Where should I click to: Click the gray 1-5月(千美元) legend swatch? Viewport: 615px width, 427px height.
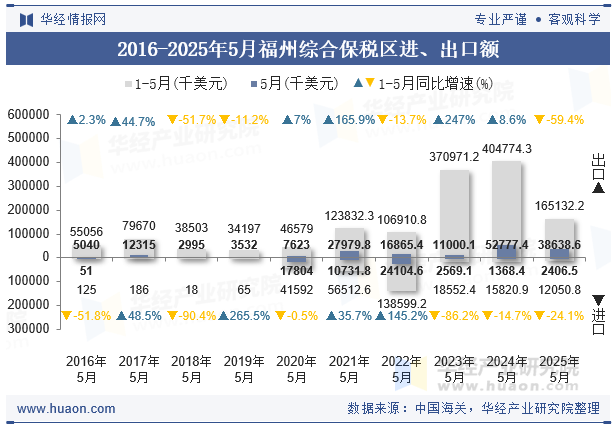click(x=128, y=84)
